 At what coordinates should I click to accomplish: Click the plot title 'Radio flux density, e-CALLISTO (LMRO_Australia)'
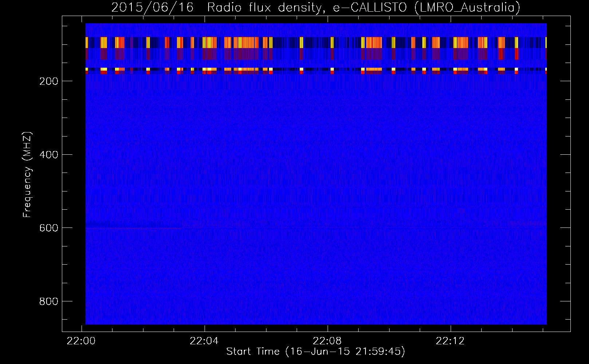[x=364, y=8]
